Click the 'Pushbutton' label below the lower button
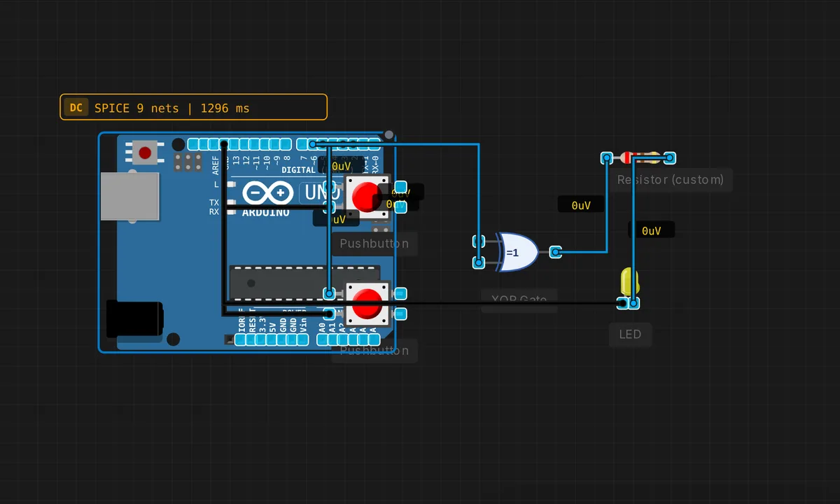Viewport: 840px width, 504px height. (x=374, y=351)
